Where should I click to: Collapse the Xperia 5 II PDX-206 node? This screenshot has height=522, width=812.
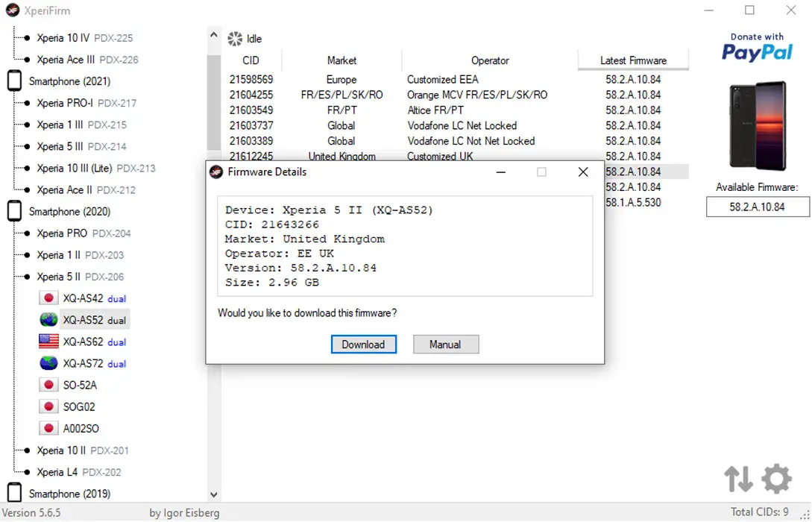(x=81, y=277)
